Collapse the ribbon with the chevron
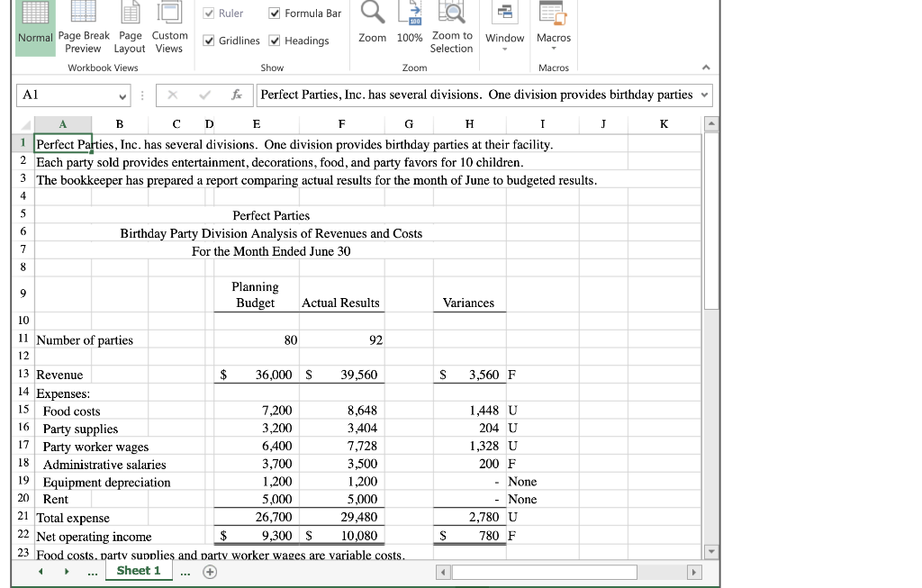The height and width of the screenshot is (588, 922). click(x=707, y=66)
